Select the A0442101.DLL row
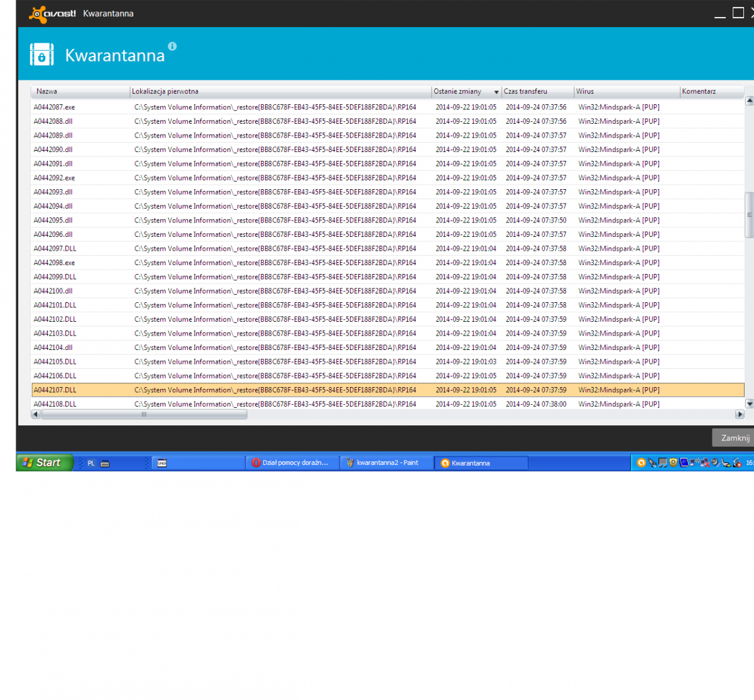This screenshot has height=700, width=754. coord(388,305)
